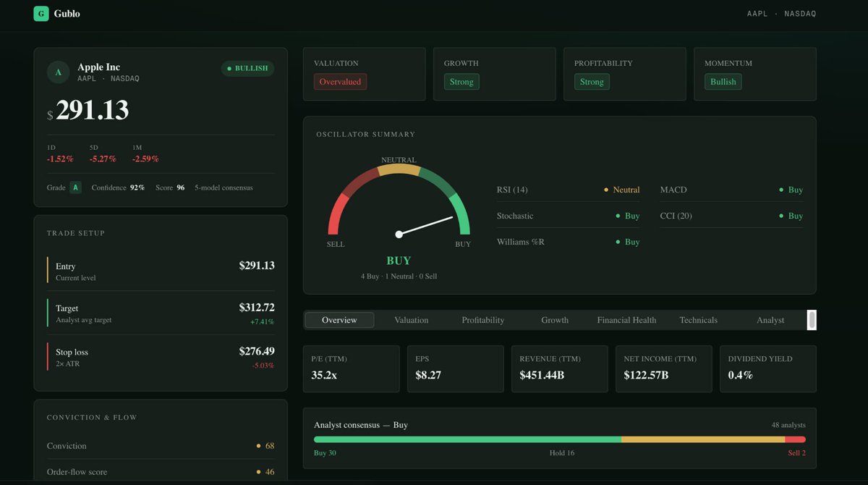
Task: Click the yellow Hold segment of analyst bar
Action: [x=703, y=439]
